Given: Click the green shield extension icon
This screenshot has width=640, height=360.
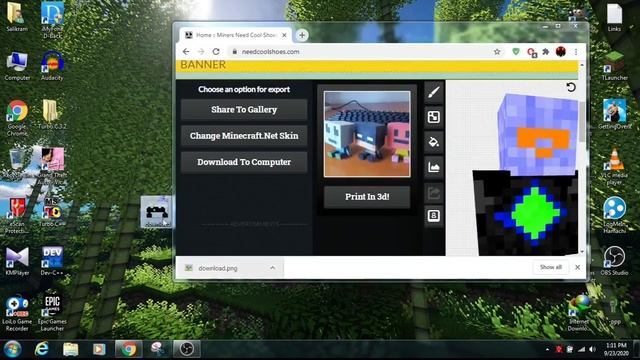Looking at the screenshot, I should (x=516, y=52).
